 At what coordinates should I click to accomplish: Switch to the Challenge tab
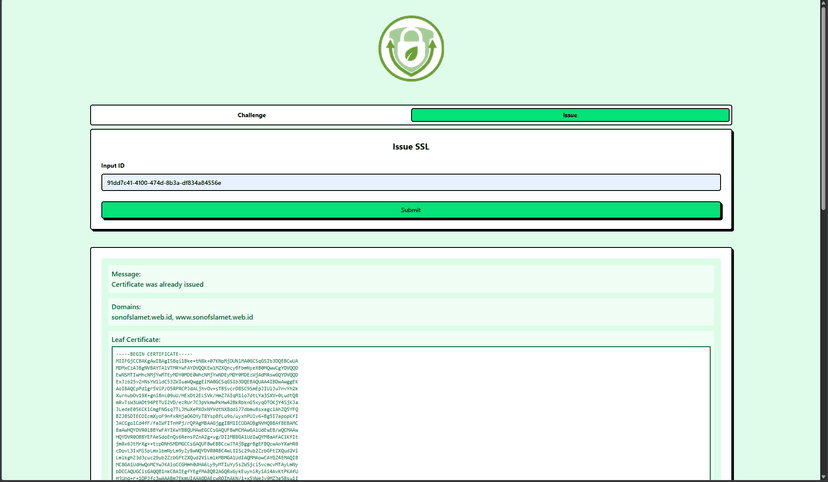[251, 115]
